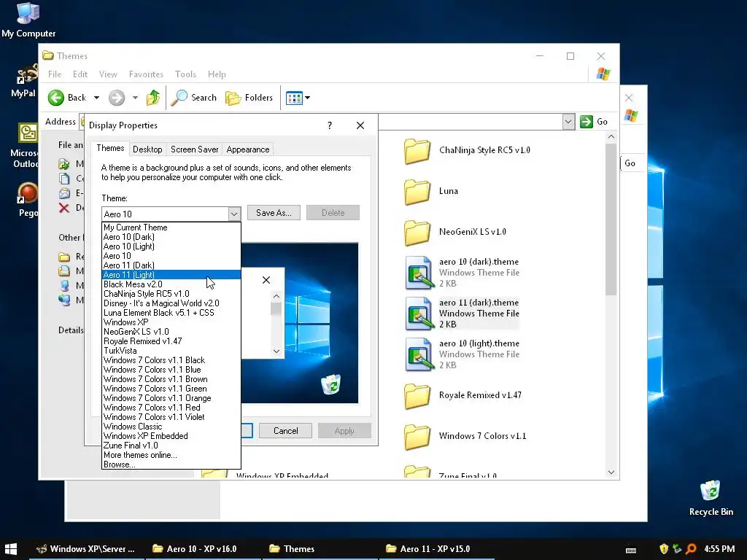This screenshot has height=560, width=747.
Task: Expand the Address bar dropdown
Action: click(x=568, y=122)
